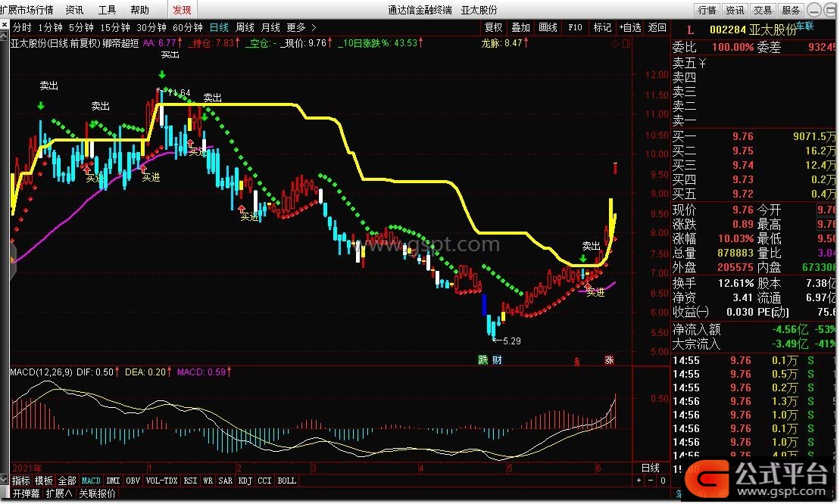Open the 复权 price adjustment menu
Screen dimensions: 840x504
point(493,27)
